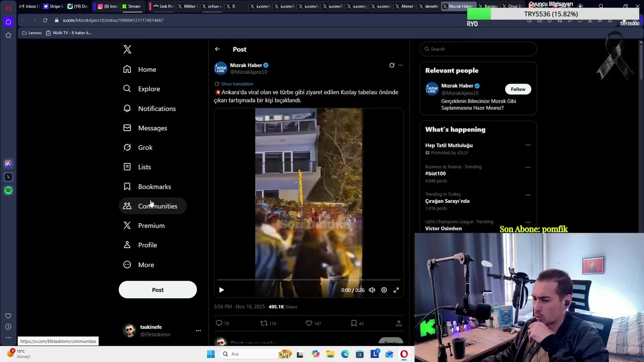This screenshot has width=644, height=362.
Task: Click Show translation link
Action: (x=237, y=84)
